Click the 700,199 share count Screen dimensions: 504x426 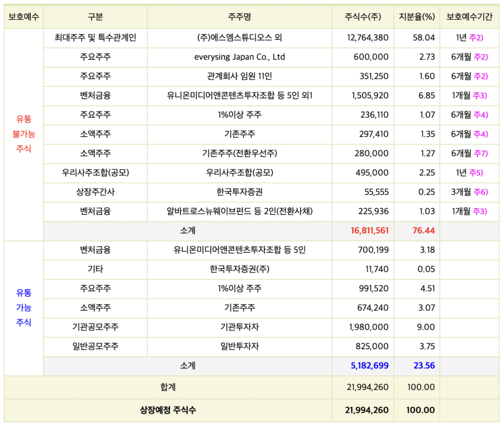373,250
